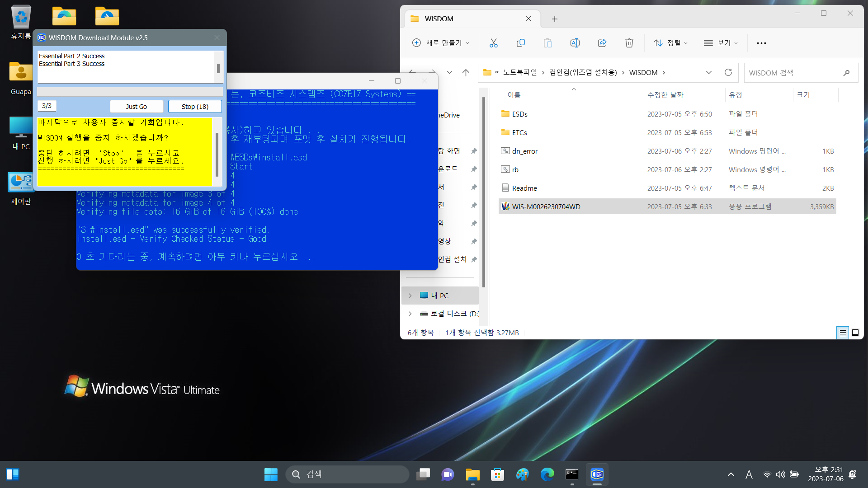The image size is (868, 488).
Task: Open File Explorer on taskbar
Action: click(x=472, y=474)
